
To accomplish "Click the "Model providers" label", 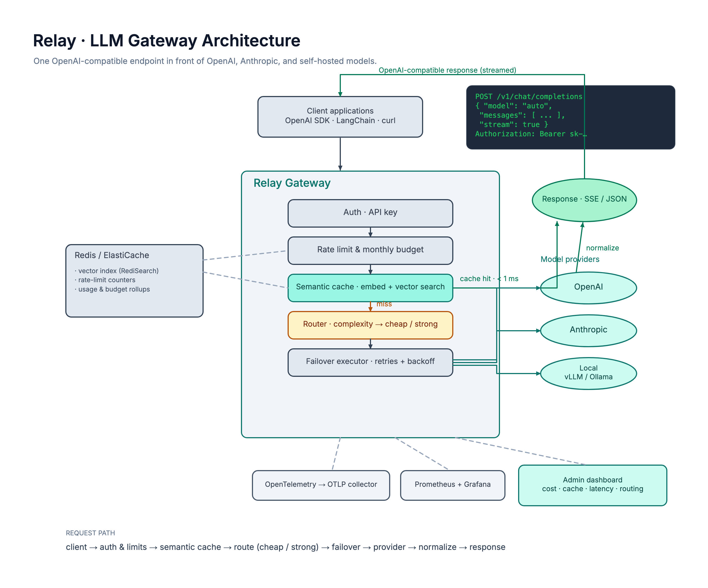I will [570, 259].
